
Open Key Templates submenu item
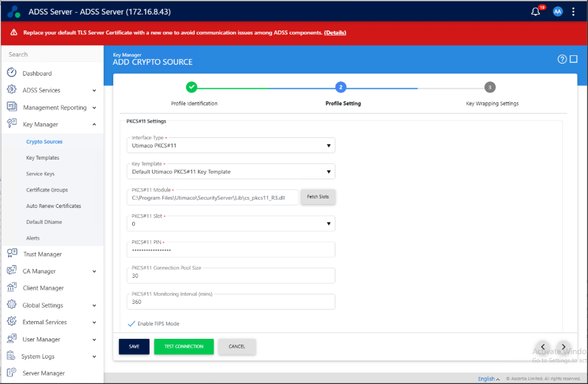click(43, 158)
